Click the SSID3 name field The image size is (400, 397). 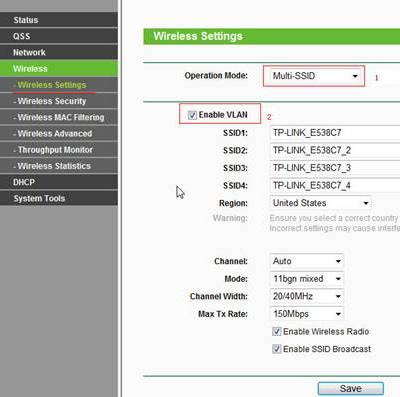click(335, 168)
